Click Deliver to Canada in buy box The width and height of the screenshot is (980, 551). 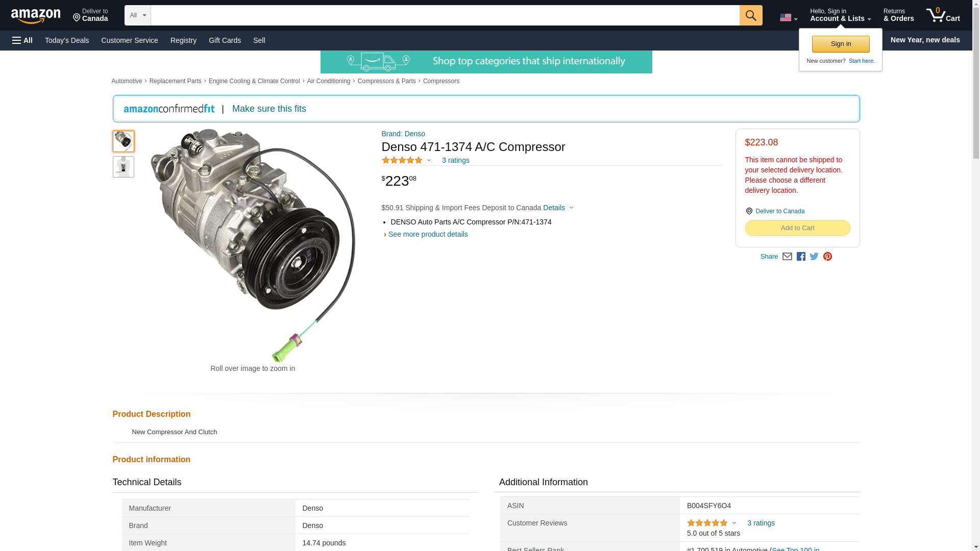point(779,211)
